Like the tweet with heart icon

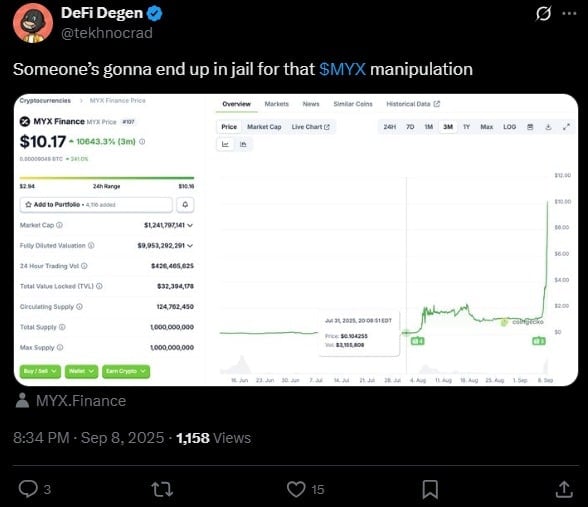(296, 489)
